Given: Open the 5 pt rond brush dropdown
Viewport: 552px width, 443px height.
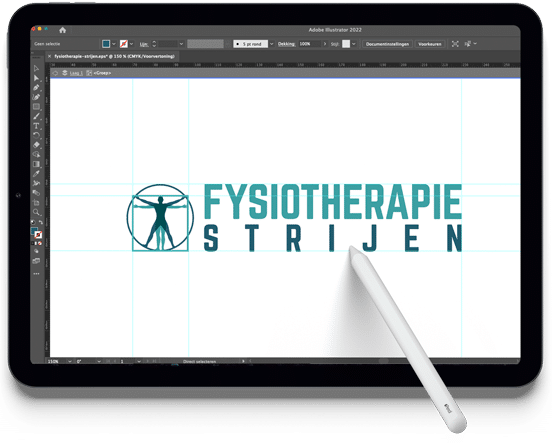Looking at the screenshot, I should pos(271,44).
